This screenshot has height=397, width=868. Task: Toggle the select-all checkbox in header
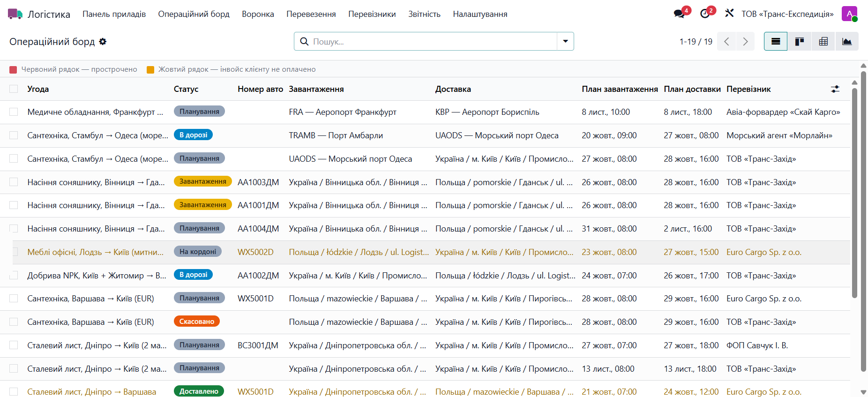14,89
